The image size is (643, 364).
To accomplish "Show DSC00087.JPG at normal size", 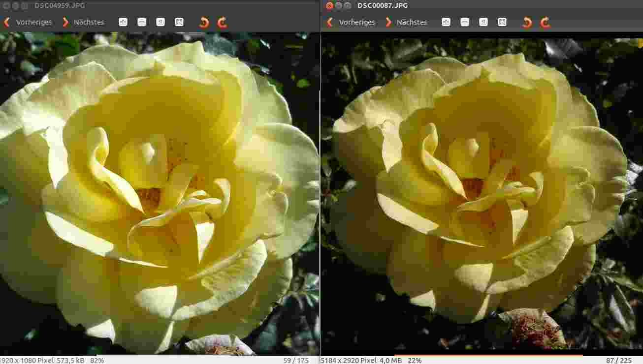I will [x=483, y=22].
